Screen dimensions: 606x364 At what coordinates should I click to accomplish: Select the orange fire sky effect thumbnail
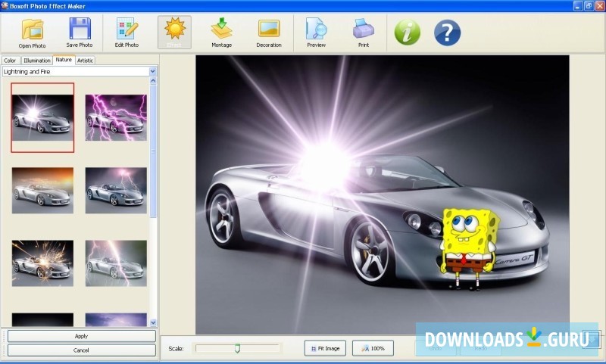pyautogui.click(x=42, y=190)
